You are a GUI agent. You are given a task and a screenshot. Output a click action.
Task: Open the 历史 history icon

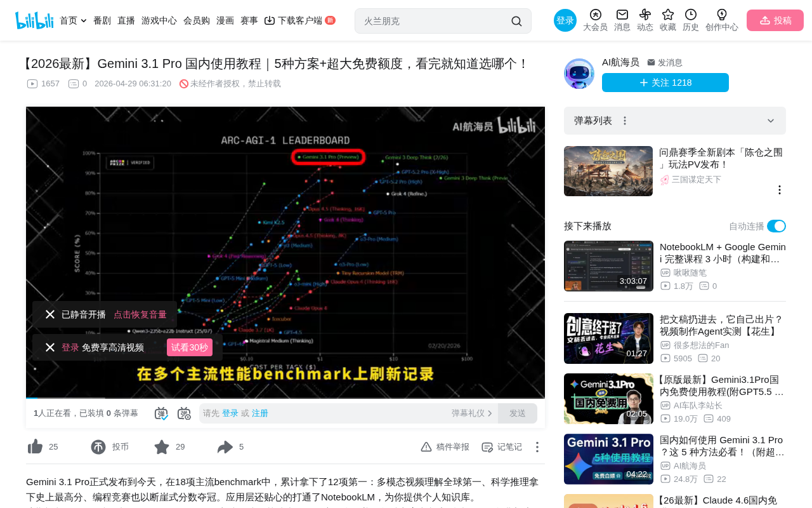[691, 20]
